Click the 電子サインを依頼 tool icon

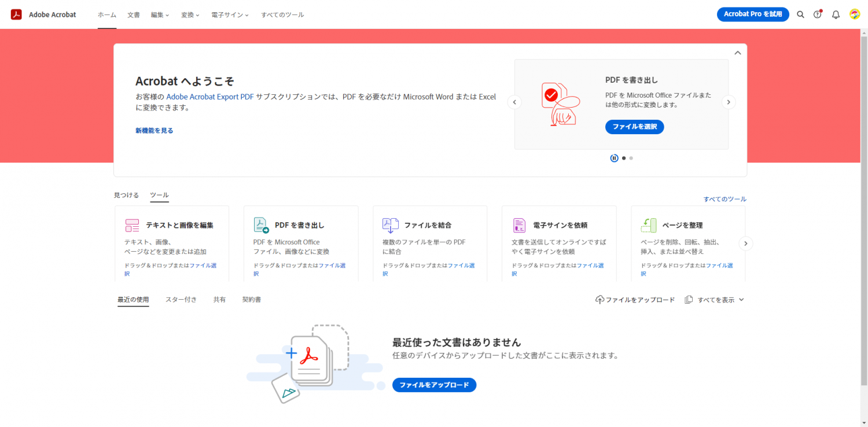(519, 225)
